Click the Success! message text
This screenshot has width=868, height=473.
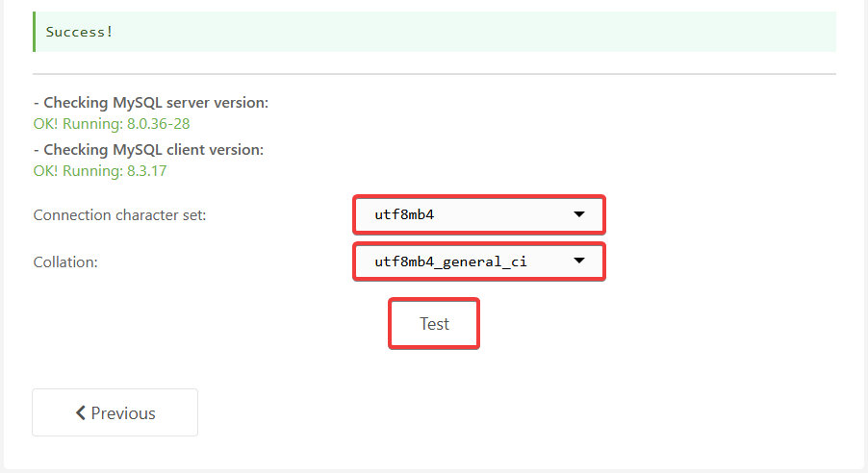point(79,32)
